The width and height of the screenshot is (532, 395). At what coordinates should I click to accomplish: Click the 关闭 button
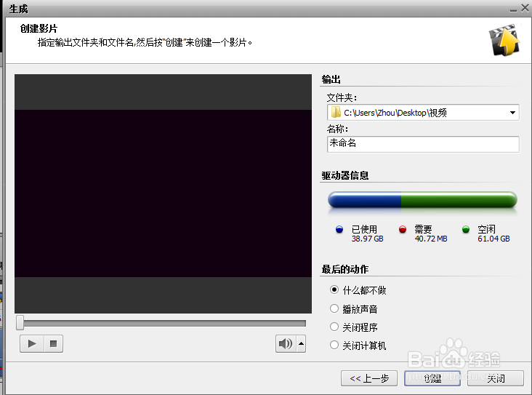tap(496, 378)
